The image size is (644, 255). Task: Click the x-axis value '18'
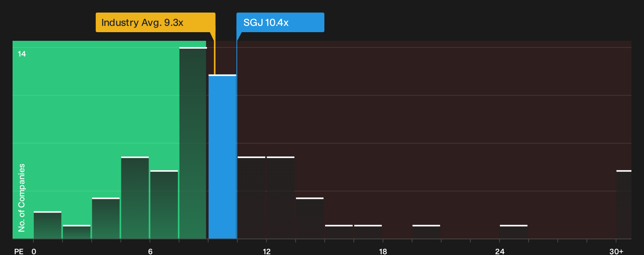point(383,251)
